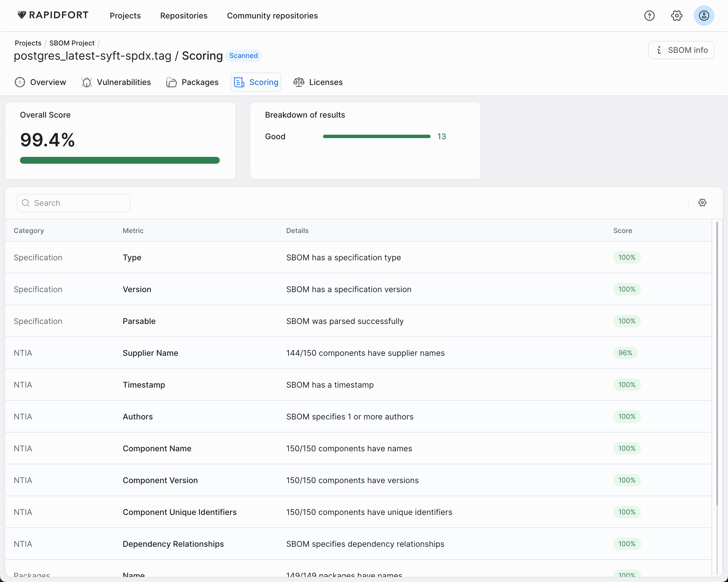Viewport: 728px width, 582px height.
Task: Sort by Metric column header
Action: [133, 231]
